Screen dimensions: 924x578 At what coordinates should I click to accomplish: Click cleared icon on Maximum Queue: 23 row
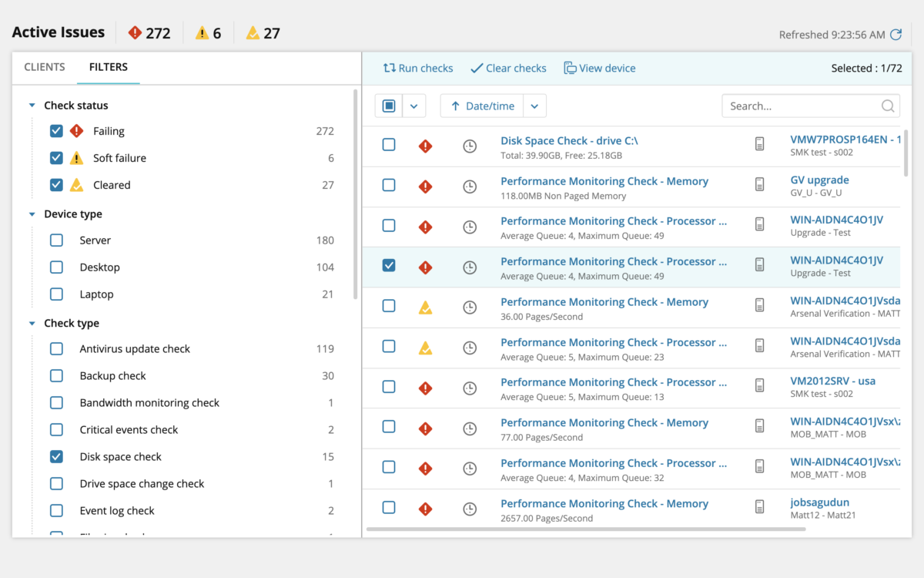click(425, 348)
